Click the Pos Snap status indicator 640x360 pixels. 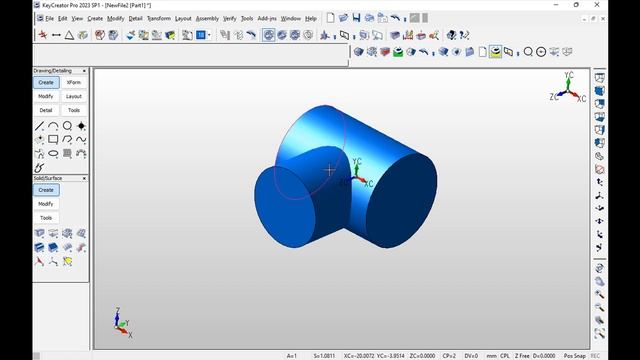[x=574, y=356]
